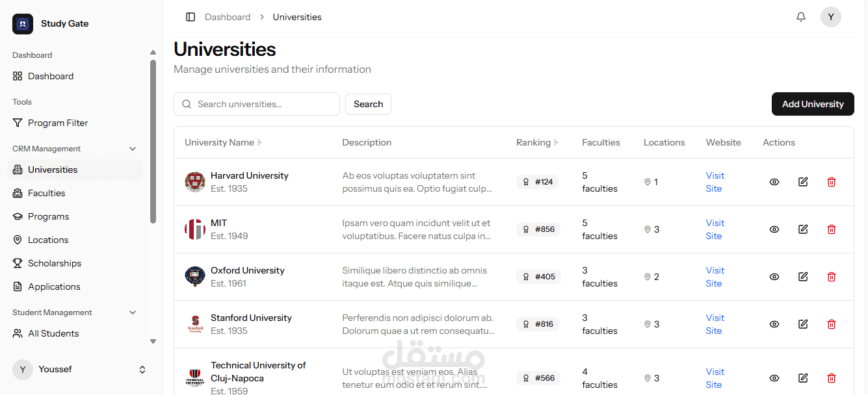Delete the Harvard University row
This screenshot has width=868, height=395.
[831, 182]
